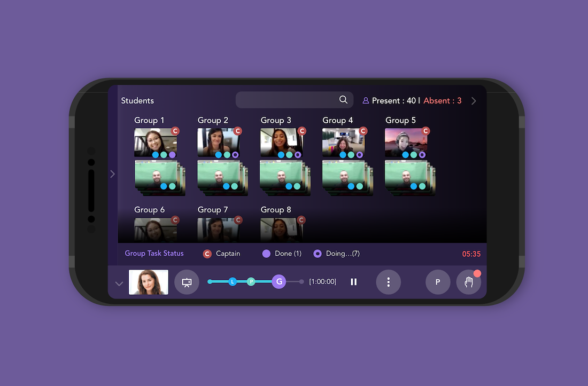Click Group 2 captain doing ring indicator

pyautogui.click(x=235, y=155)
